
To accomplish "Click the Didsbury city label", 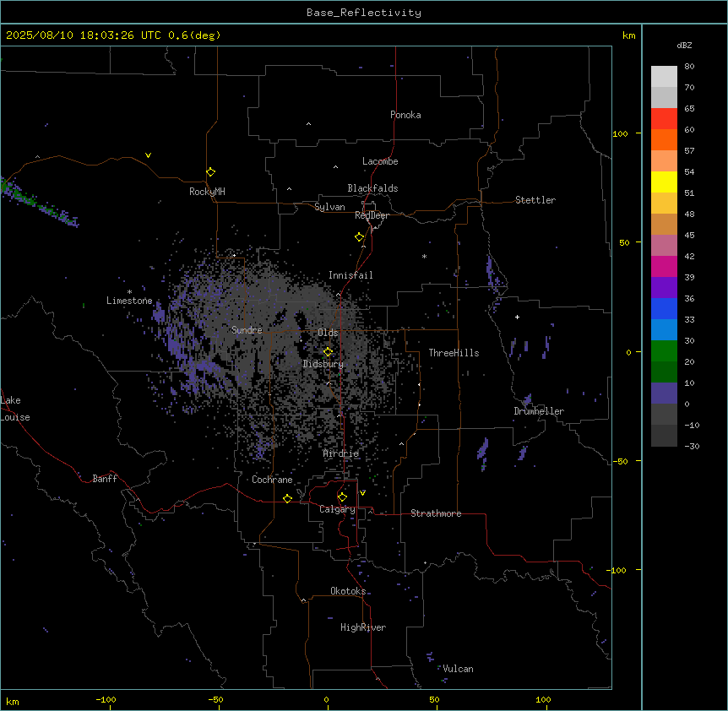I will tap(323, 364).
